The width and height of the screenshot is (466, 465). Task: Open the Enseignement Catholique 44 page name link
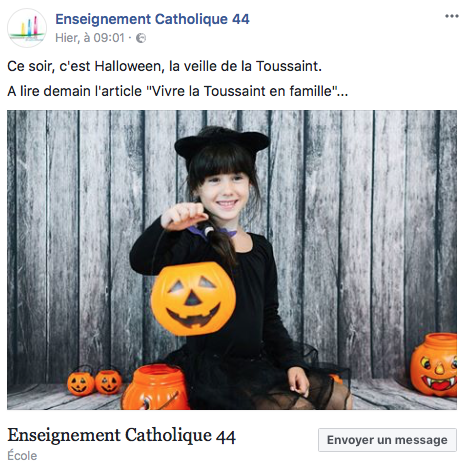click(x=152, y=19)
